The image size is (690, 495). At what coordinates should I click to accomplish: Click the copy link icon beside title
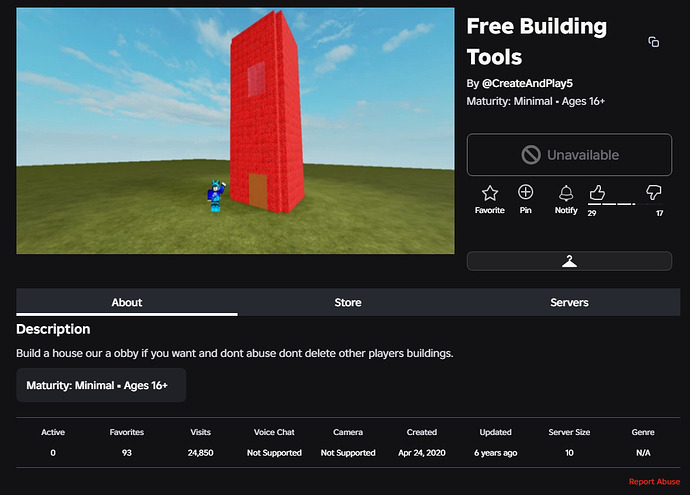[x=653, y=42]
